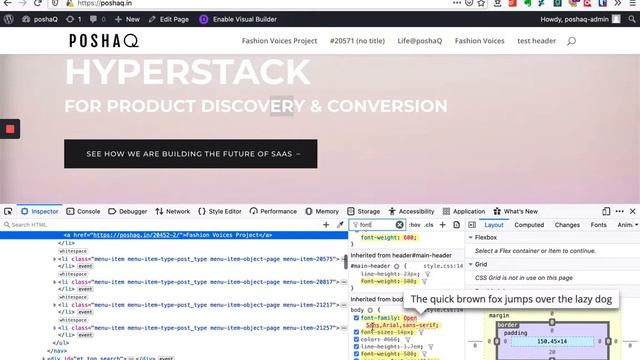Switch to the Performance tab
The height and width of the screenshot is (360, 640).
[x=273, y=211]
